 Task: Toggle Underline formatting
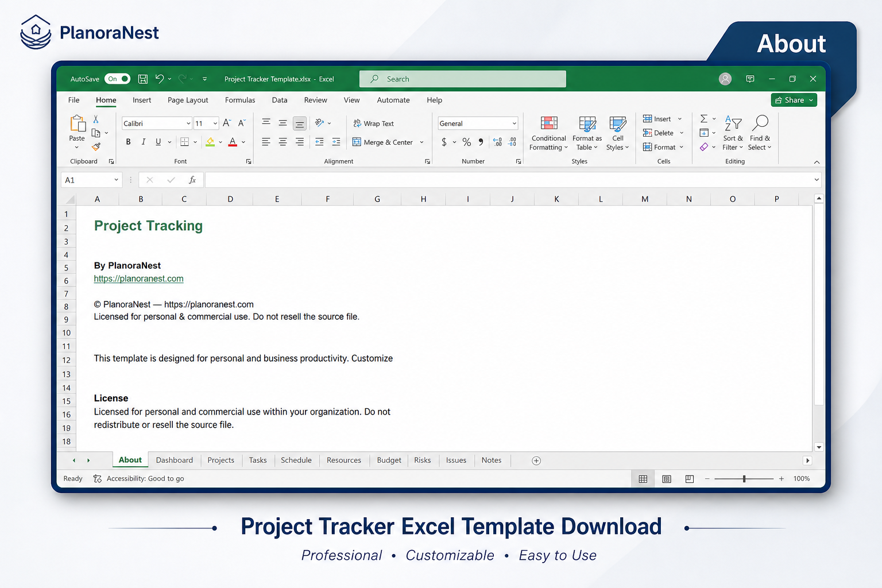[x=158, y=142]
